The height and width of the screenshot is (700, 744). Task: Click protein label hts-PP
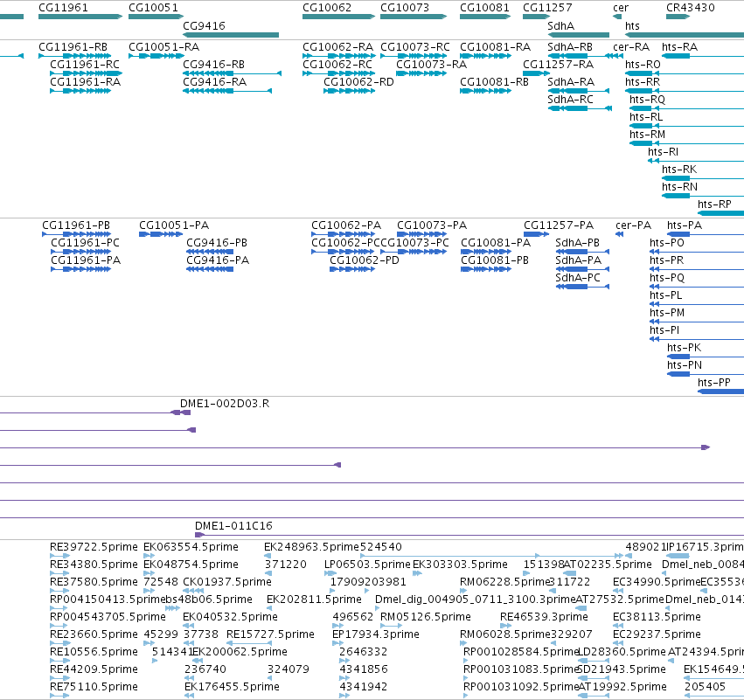coord(714,383)
